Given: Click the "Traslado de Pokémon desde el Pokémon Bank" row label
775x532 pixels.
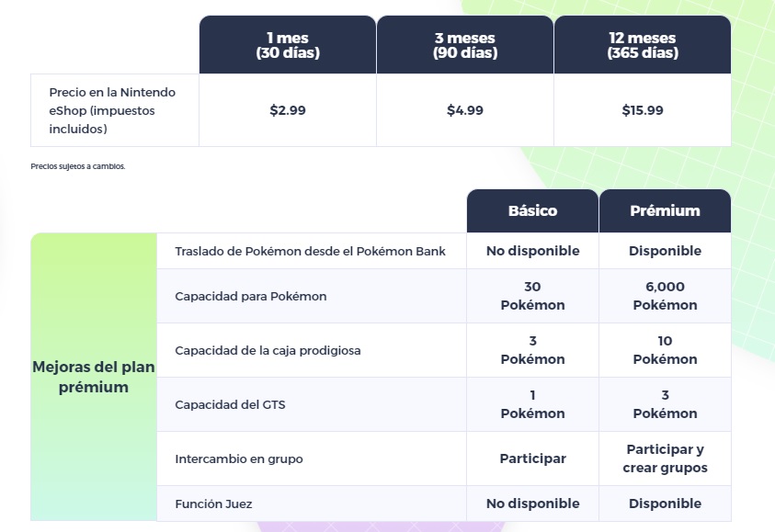Looking at the screenshot, I should tap(310, 251).
